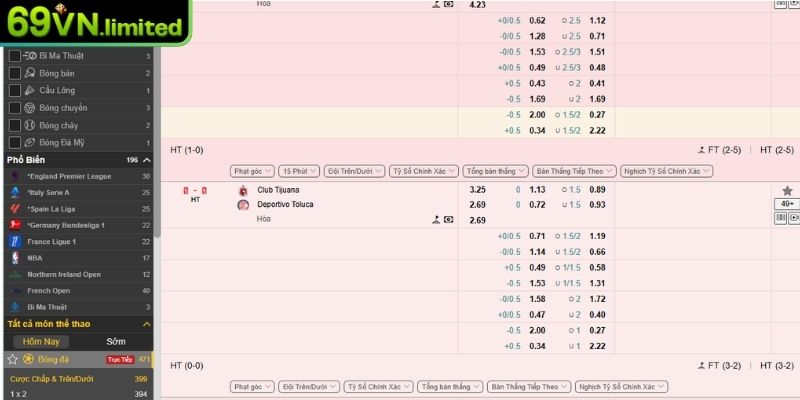Image resolution: width=800 pixels, height=400 pixels.
Task: Open England Premier League icon in sidebar
Action: 15,177
